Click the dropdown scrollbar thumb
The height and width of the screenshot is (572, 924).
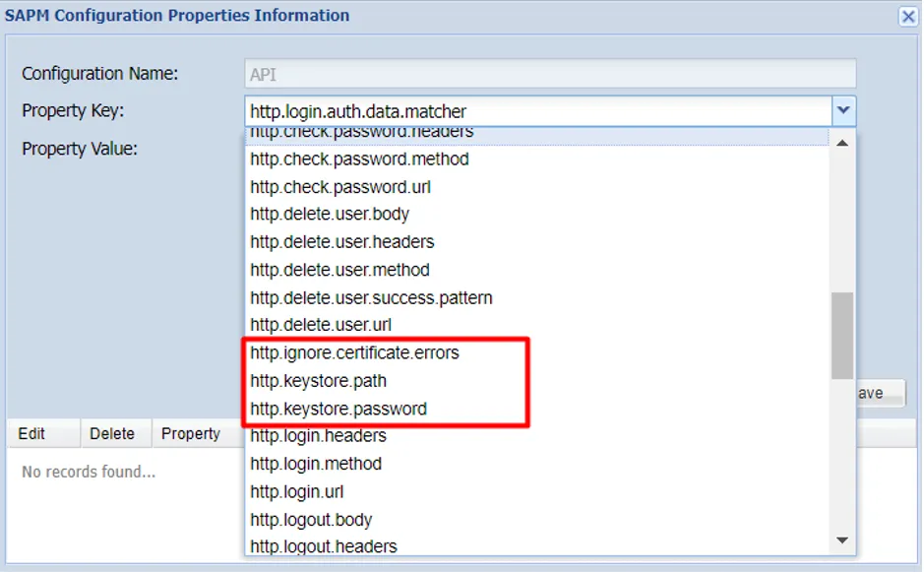(x=842, y=336)
